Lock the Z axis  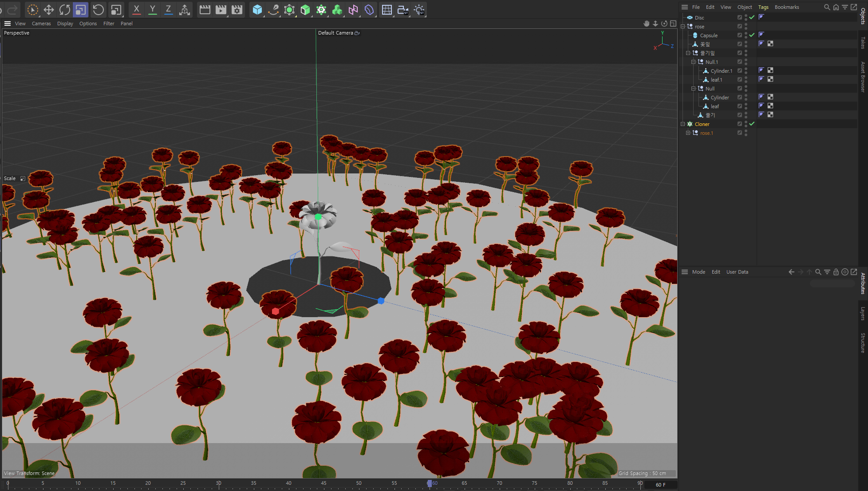click(x=168, y=10)
